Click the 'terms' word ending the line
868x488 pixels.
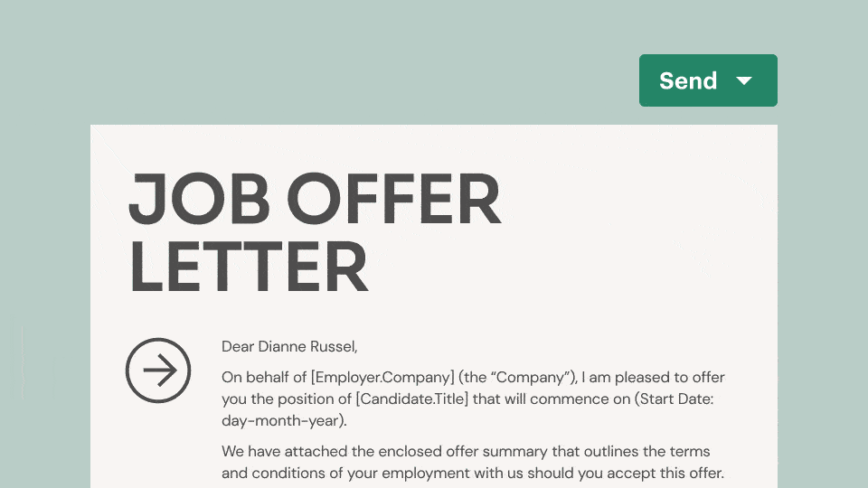coord(690,451)
